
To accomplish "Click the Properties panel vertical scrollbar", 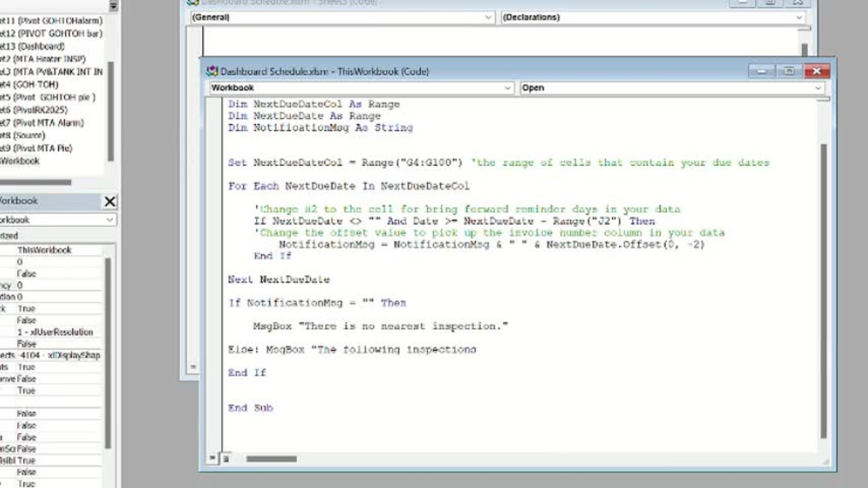I will [x=108, y=353].
